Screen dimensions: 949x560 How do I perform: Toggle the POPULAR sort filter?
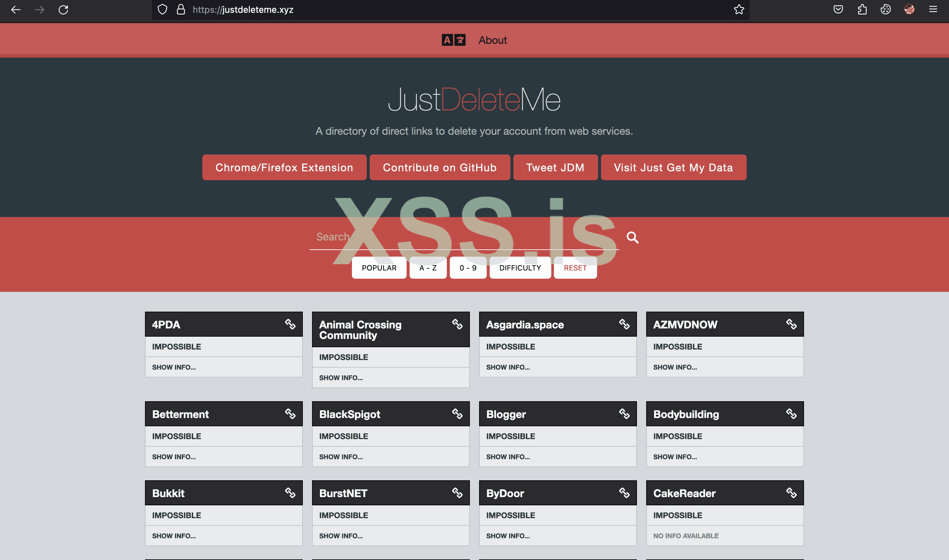click(379, 267)
